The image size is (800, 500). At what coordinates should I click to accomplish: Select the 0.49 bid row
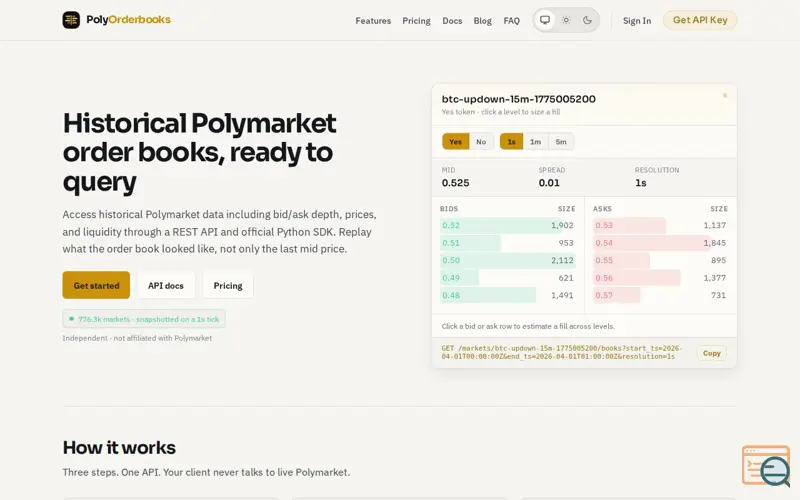click(x=508, y=278)
